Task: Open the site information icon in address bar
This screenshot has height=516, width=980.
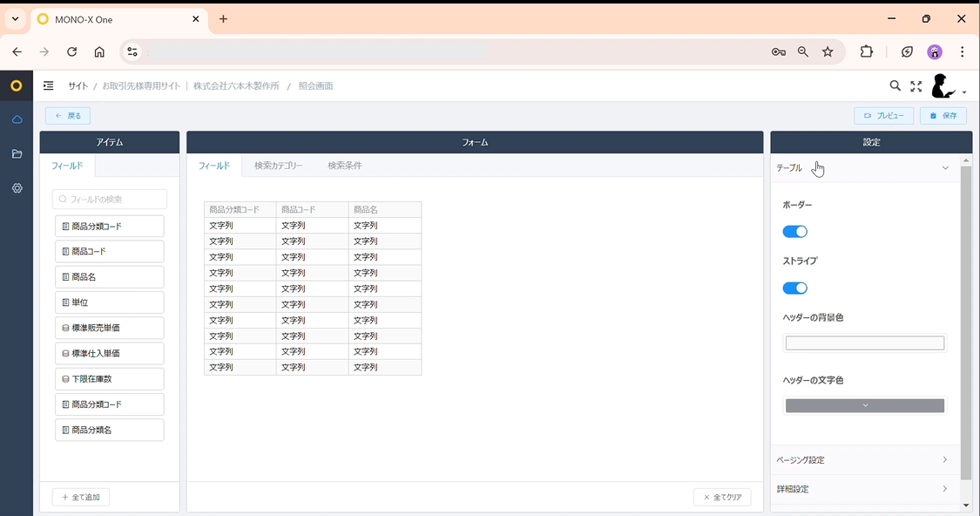Action: (132, 52)
